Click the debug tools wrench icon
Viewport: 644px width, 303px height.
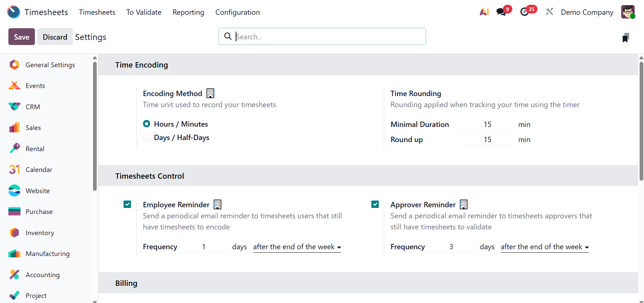coord(549,12)
